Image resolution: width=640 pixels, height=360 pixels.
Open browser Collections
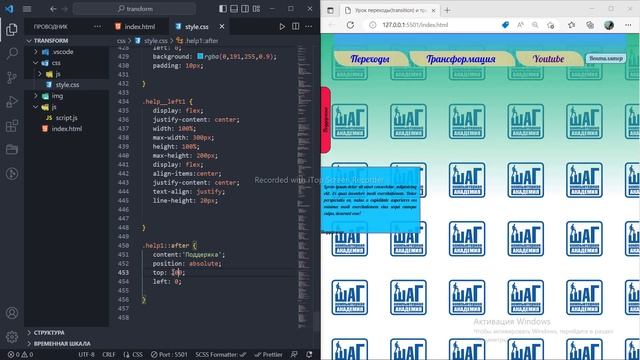tap(590, 25)
